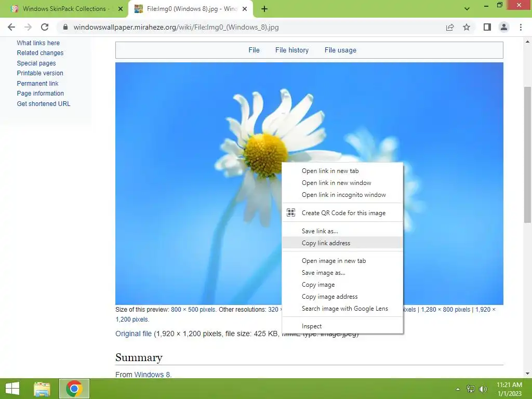Select Save link as...
This screenshot has height=399, width=532.
click(x=342, y=231)
